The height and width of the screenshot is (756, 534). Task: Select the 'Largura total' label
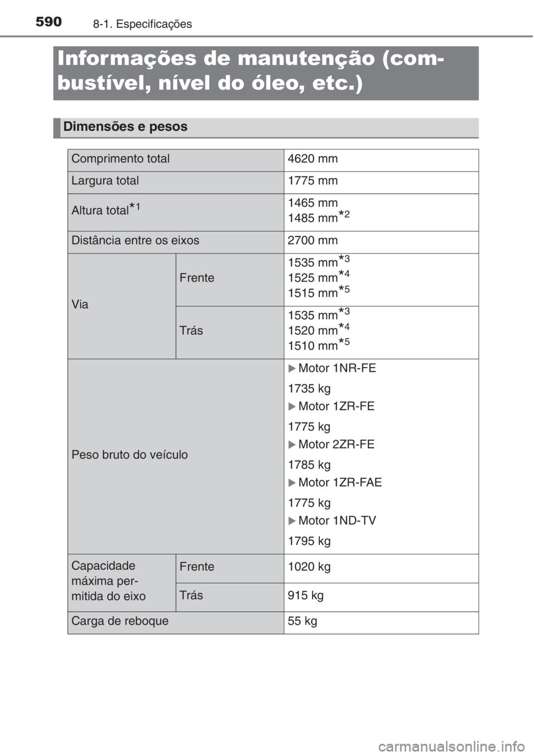click(105, 181)
